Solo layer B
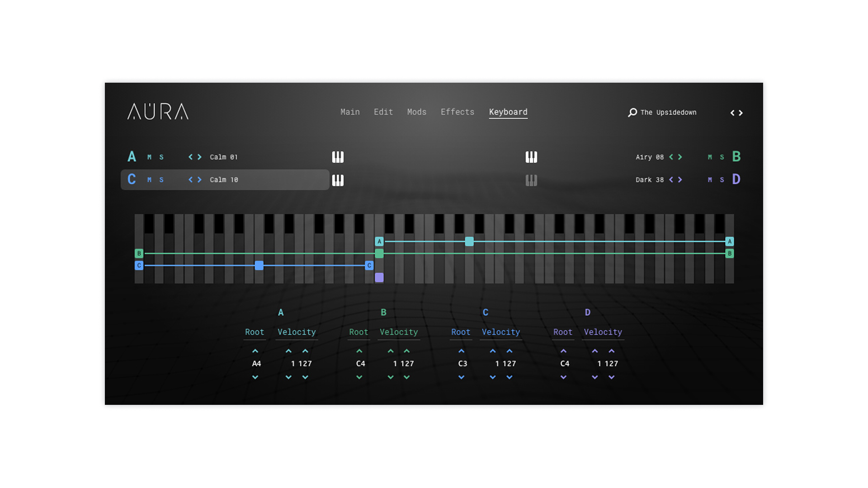This screenshot has width=868, height=488. pos(722,157)
